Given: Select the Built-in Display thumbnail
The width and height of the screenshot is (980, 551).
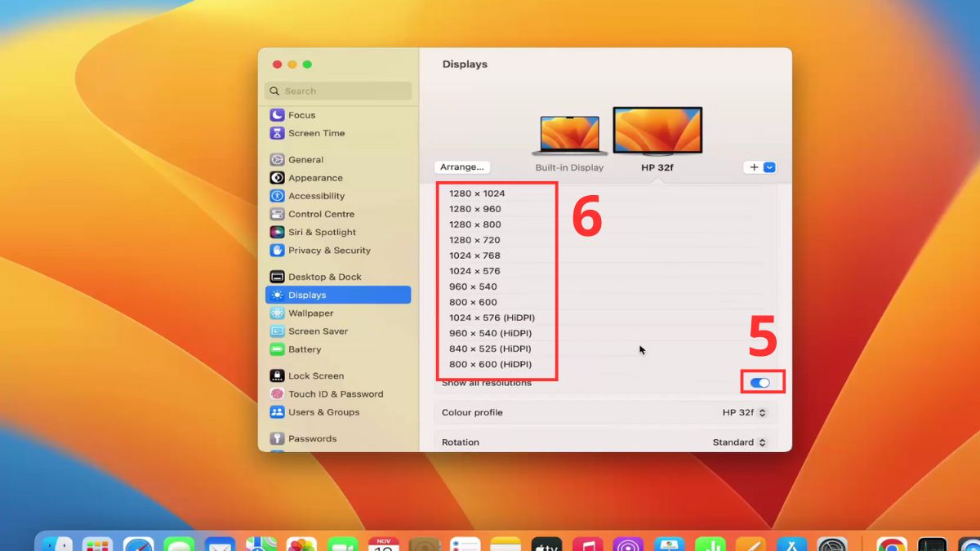Looking at the screenshot, I should click(x=569, y=135).
